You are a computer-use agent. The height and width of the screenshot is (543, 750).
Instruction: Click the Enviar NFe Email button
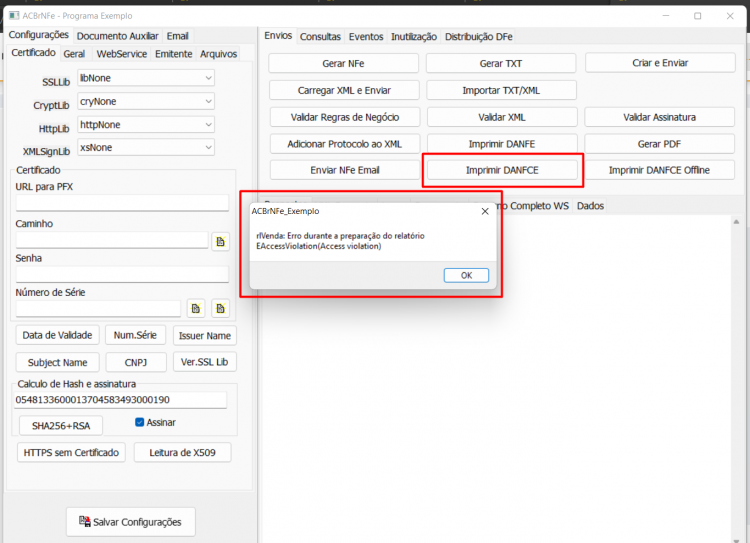tap(345, 170)
